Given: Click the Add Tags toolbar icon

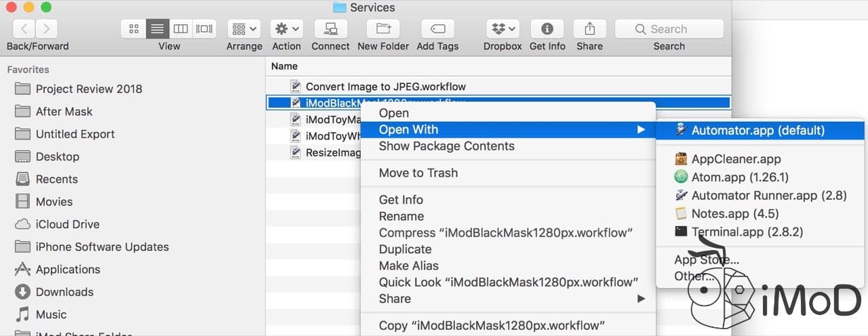Looking at the screenshot, I should [x=437, y=28].
